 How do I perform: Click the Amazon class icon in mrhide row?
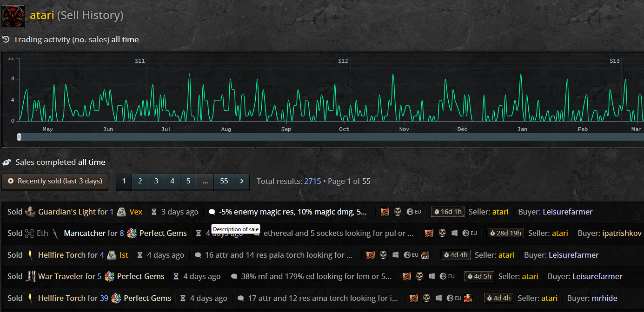468,298
